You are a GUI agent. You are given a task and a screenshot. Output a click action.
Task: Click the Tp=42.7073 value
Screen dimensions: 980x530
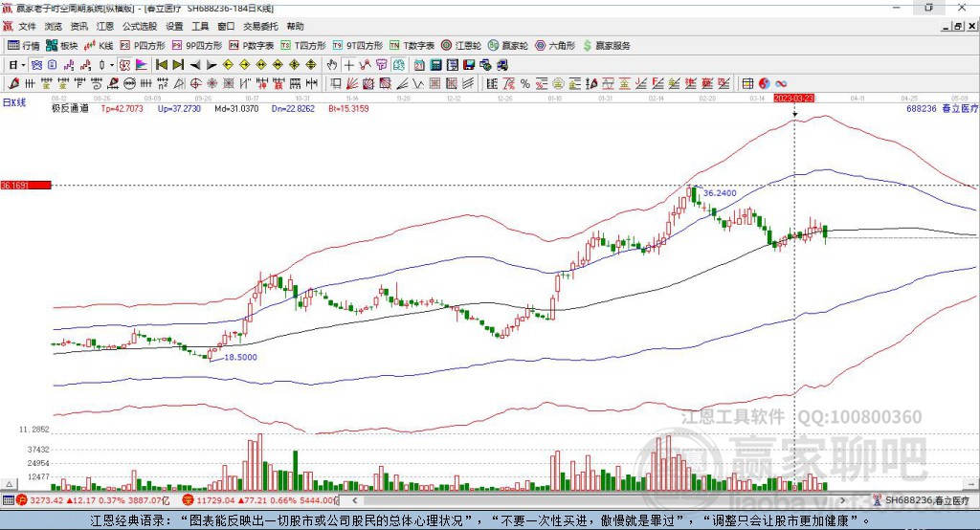[x=122, y=108]
